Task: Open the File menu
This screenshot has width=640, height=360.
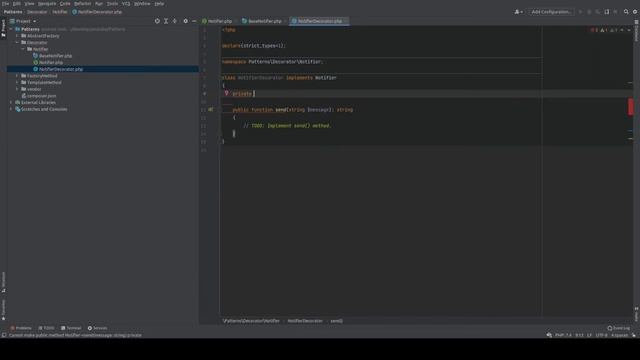Action: click(x=5, y=4)
